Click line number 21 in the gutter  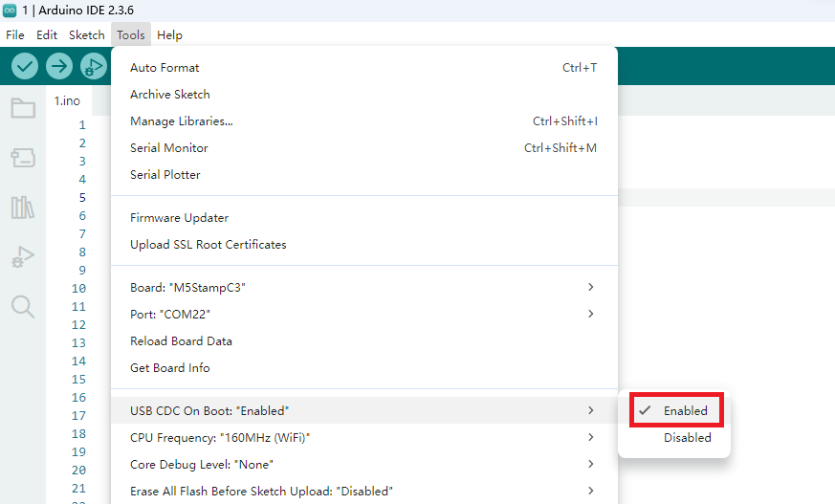[78, 488]
